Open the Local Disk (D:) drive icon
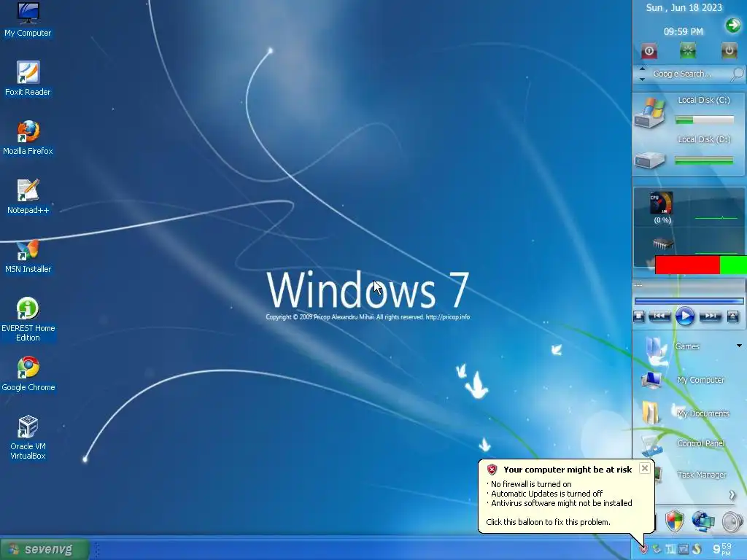This screenshot has width=747, height=560. [x=650, y=160]
